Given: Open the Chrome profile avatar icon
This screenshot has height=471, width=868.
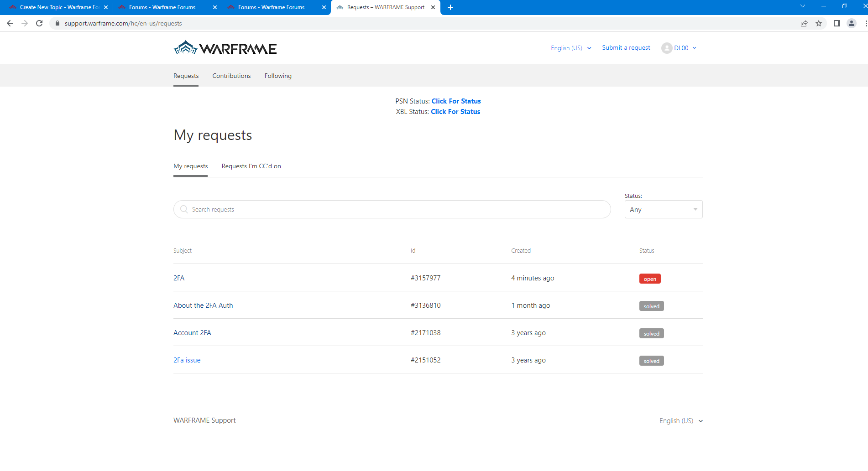Looking at the screenshot, I should point(852,23).
